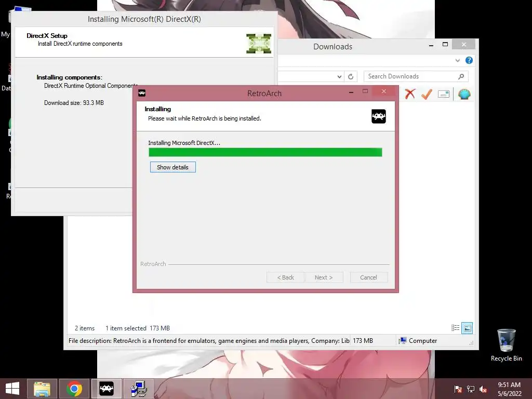The width and height of the screenshot is (532, 399).
Task: Click the Computer icon in Downloads status bar
Action: pos(403,341)
